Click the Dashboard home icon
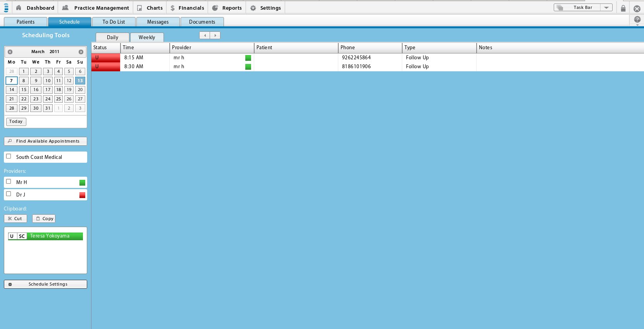 [x=19, y=8]
